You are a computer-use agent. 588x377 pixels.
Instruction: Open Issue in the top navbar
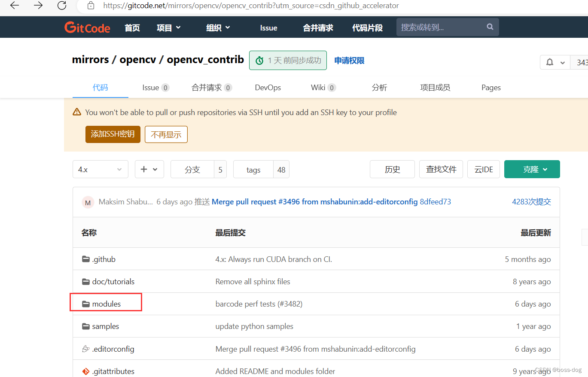(268, 28)
